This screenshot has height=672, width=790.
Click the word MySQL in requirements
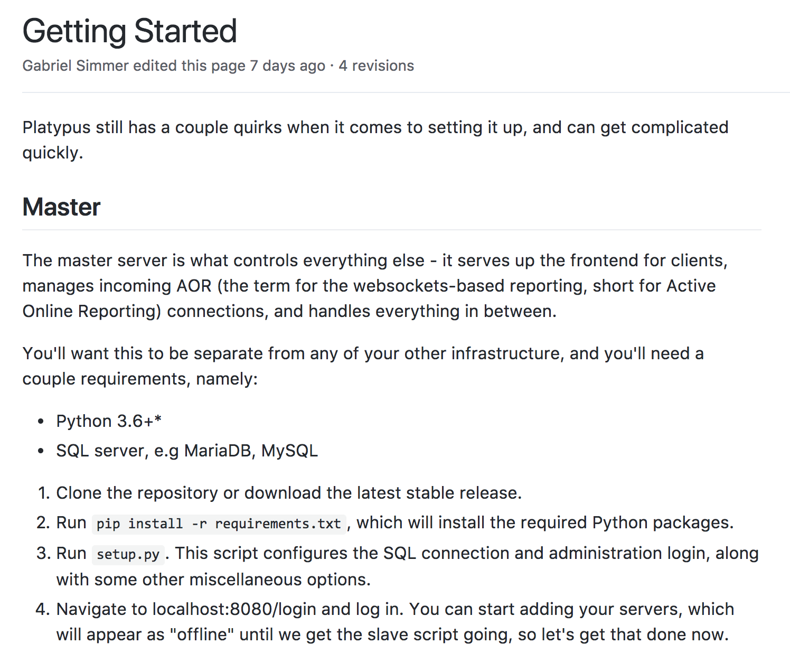tap(289, 451)
